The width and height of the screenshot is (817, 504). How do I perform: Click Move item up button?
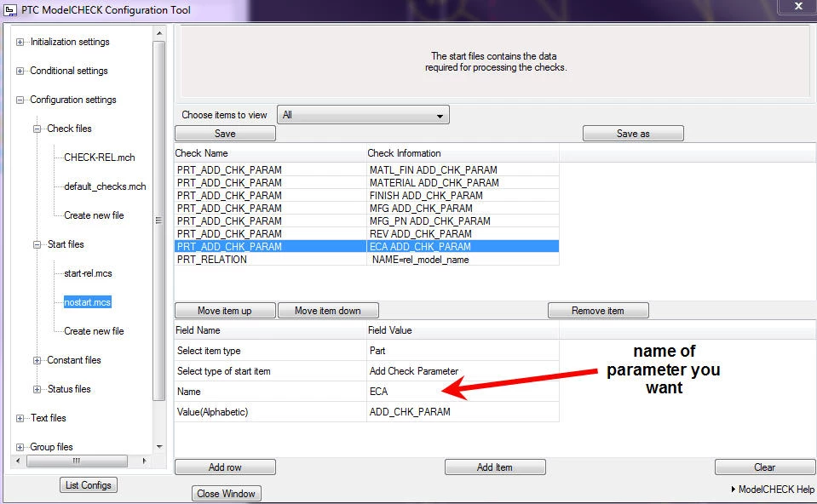(225, 310)
